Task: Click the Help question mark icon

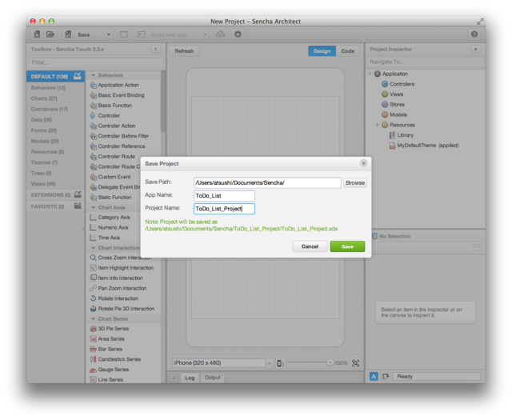Action: click(x=474, y=34)
